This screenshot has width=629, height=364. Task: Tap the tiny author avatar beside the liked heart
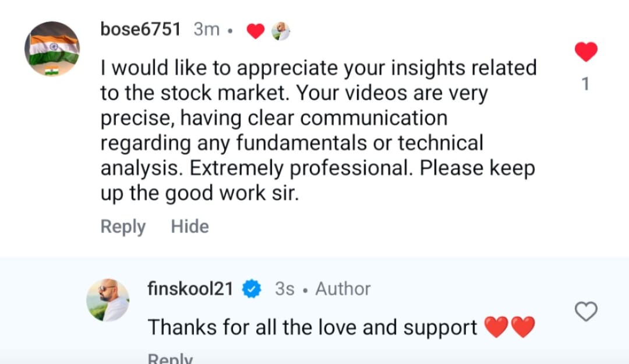[x=281, y=31]
